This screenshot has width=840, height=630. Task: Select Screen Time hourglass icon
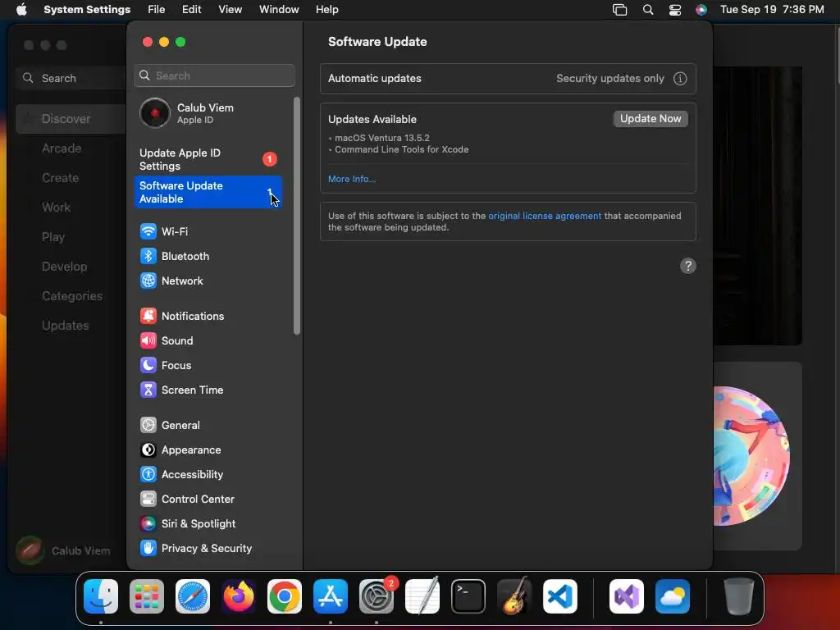click(148, 390)
